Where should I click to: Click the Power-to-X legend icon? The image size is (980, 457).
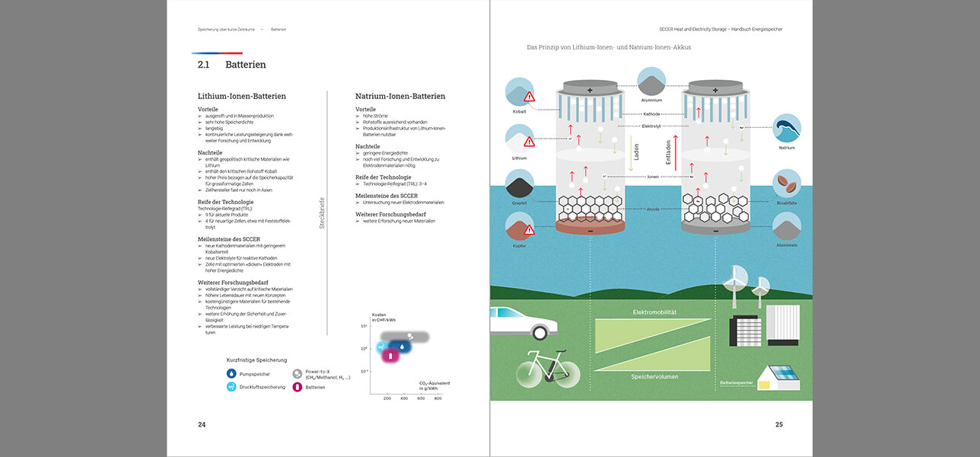297,374
